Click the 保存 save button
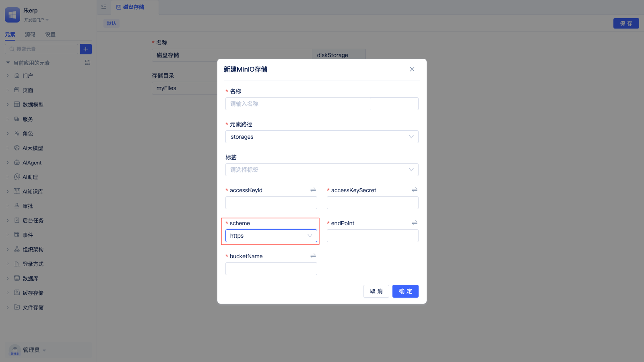 click(x=626, y=23)
